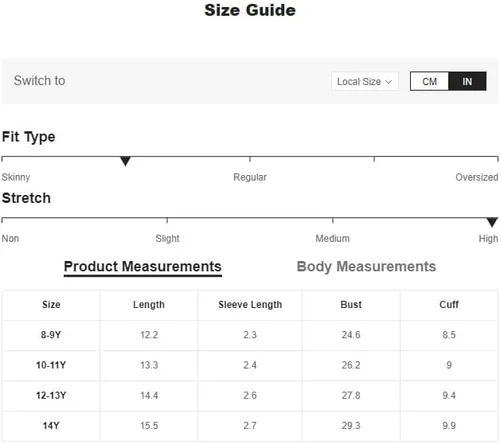Image resolution: width=500 pixels, height=444 pixels.
Task: Select the 12-13Y size row
Action: (x=250, y=396)
